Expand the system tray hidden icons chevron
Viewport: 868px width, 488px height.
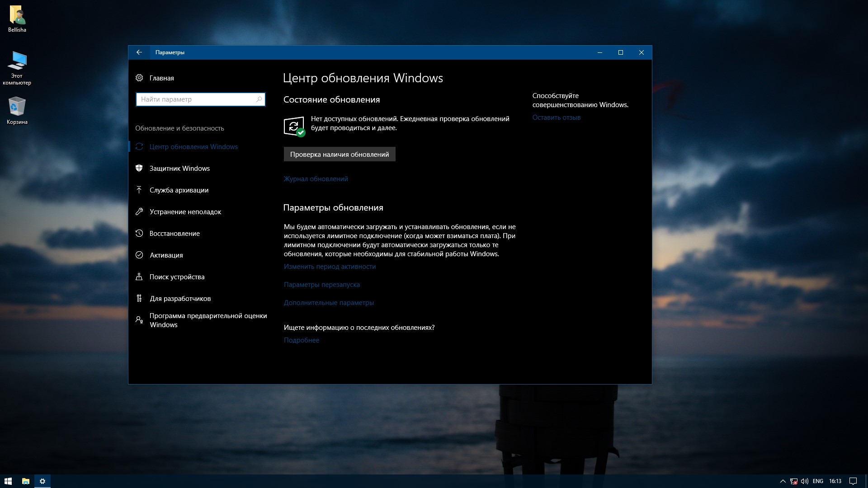783,481
